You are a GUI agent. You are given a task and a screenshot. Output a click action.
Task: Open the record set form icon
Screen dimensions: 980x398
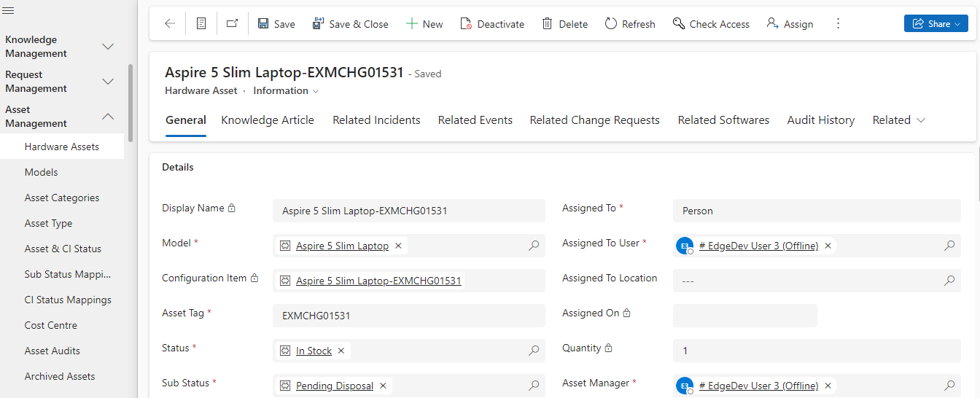pyautogui.click(x=201, y=24)
